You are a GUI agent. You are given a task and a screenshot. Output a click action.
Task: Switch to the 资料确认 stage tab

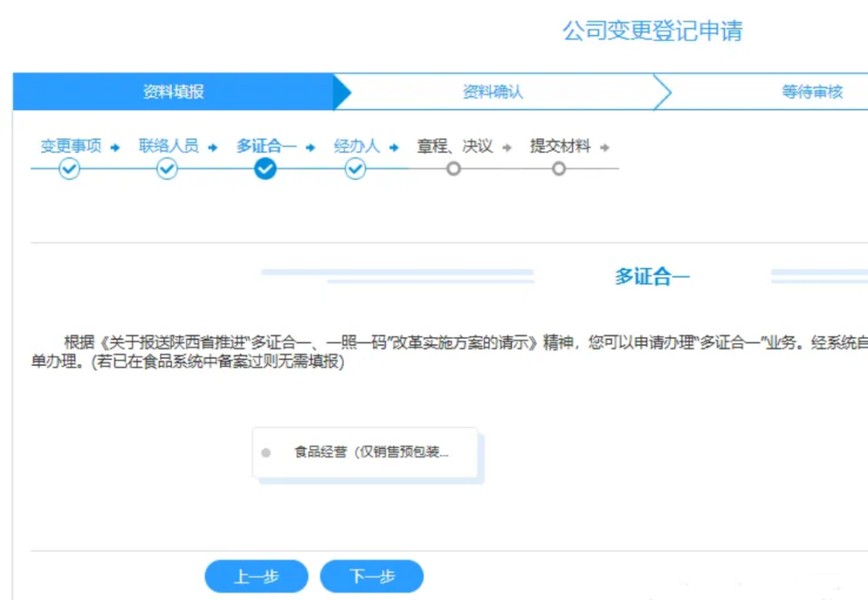point(493,92)
